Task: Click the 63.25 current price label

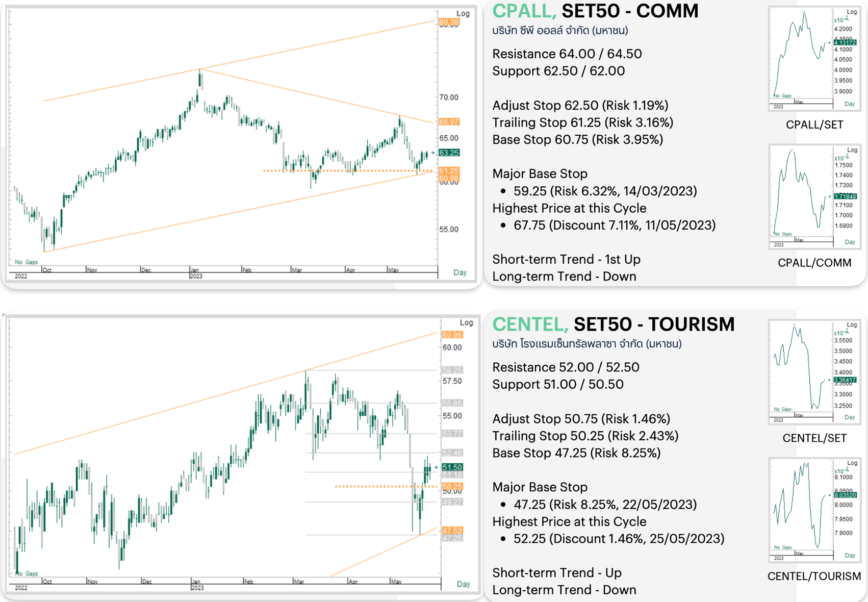Action: (x=449, y=153)
